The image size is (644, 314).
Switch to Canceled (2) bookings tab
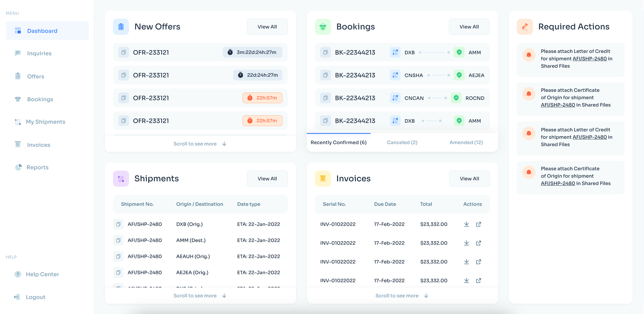click(x=402, y=142)
